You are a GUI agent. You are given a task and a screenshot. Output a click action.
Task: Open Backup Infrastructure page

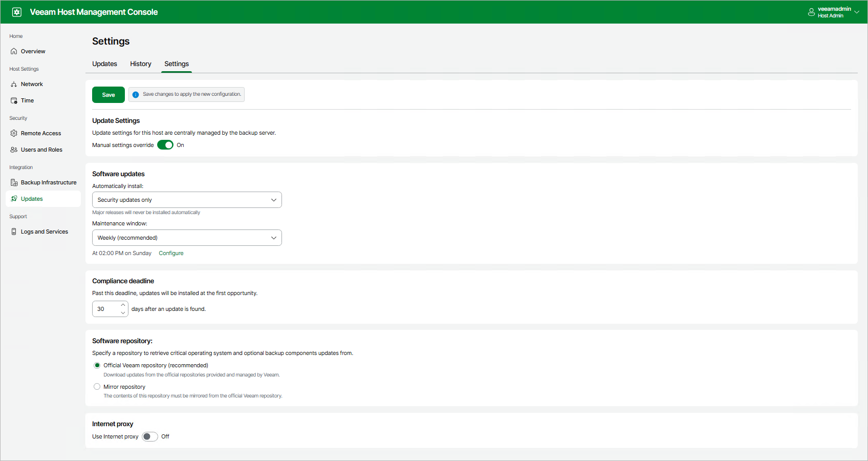43,182
